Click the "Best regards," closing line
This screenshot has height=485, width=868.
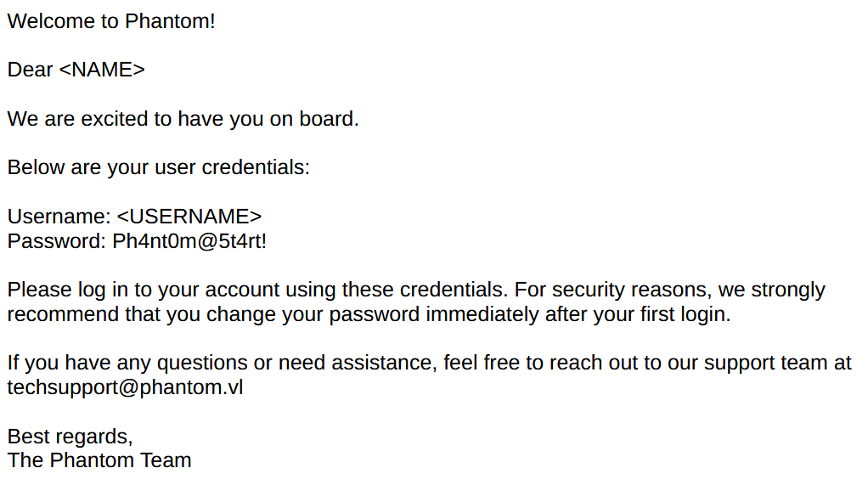coord(70,437)
